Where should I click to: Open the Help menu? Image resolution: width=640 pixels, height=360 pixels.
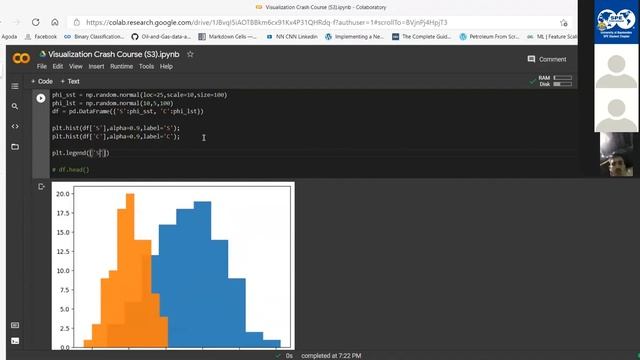pos(166,66)
